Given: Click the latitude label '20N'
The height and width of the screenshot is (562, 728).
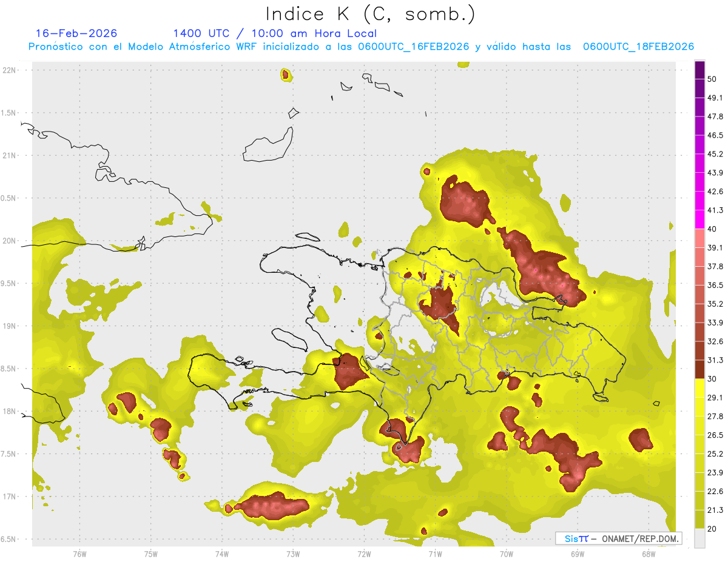Looking at the screenshot, I should 10,241.
